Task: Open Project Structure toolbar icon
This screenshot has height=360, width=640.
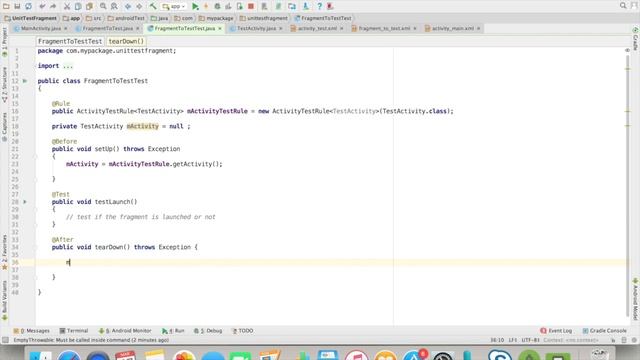Action: pos(292,6)
